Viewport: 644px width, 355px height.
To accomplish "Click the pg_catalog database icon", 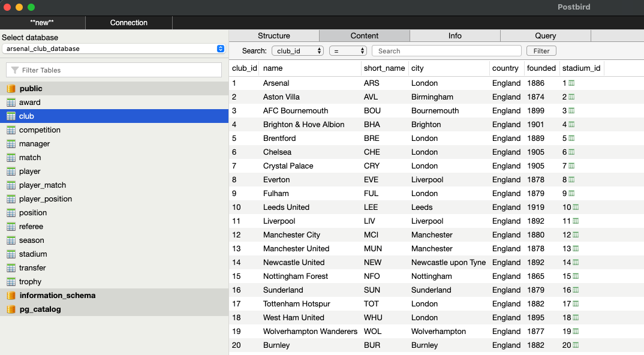I will tap(11, 309).
